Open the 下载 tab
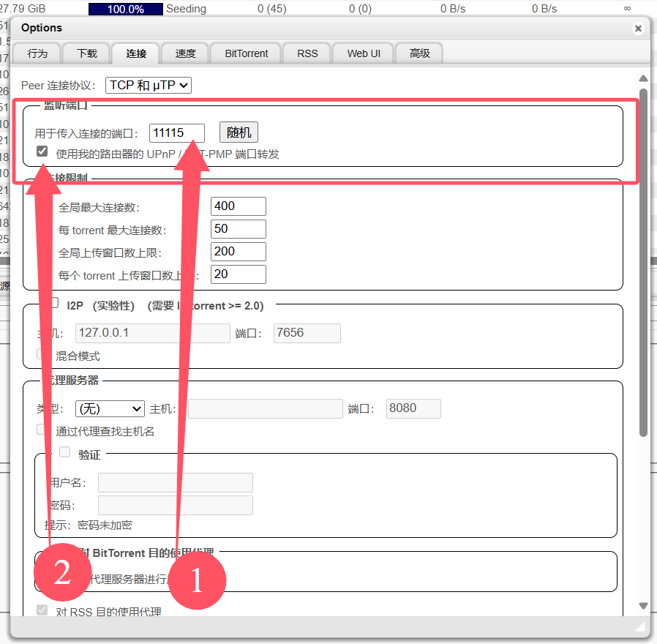 point(86,53)
